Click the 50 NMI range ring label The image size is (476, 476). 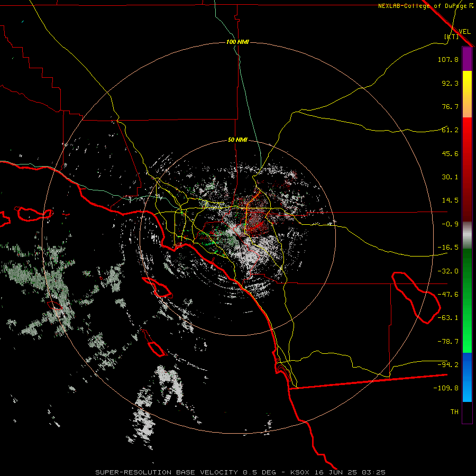[x=237, y=140]
